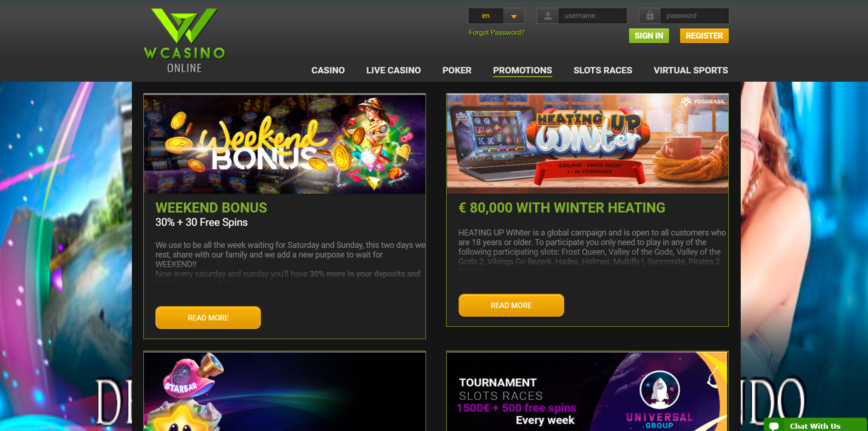Click the padlock icon beside password
Image resolution: width=868 pixels, height=431 pixels.
[x=650, y=16]
